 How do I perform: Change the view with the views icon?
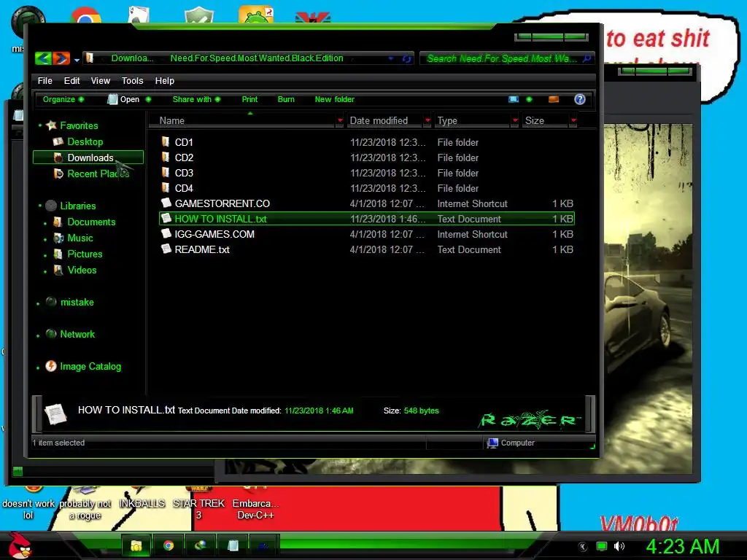coord(514,99)
